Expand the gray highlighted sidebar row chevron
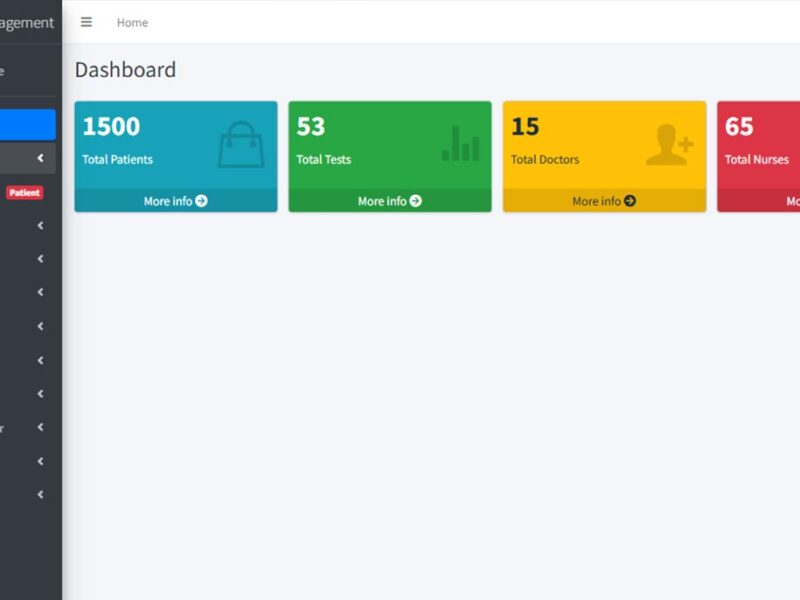The height and width of the screenshot is (600, 800). [40, 158]
